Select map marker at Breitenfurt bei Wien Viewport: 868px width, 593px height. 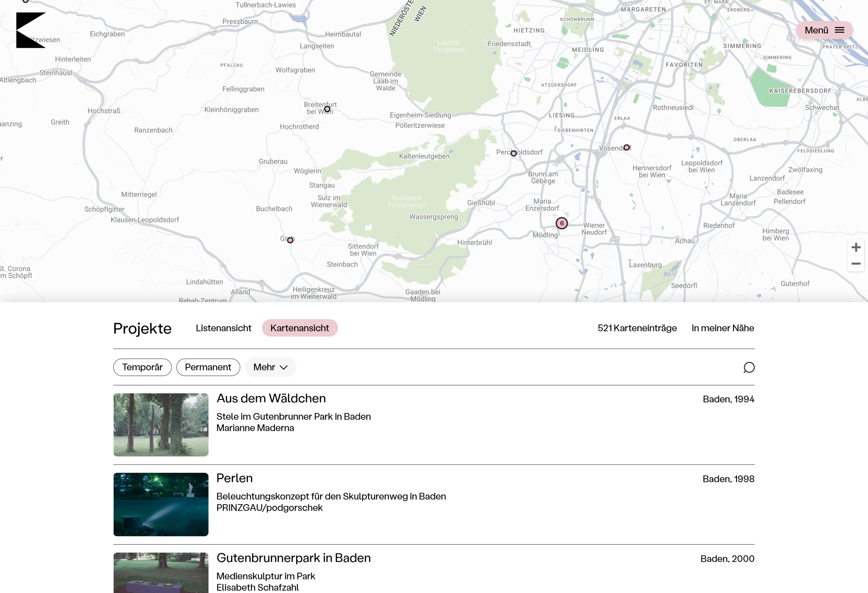tap(327, 109)
